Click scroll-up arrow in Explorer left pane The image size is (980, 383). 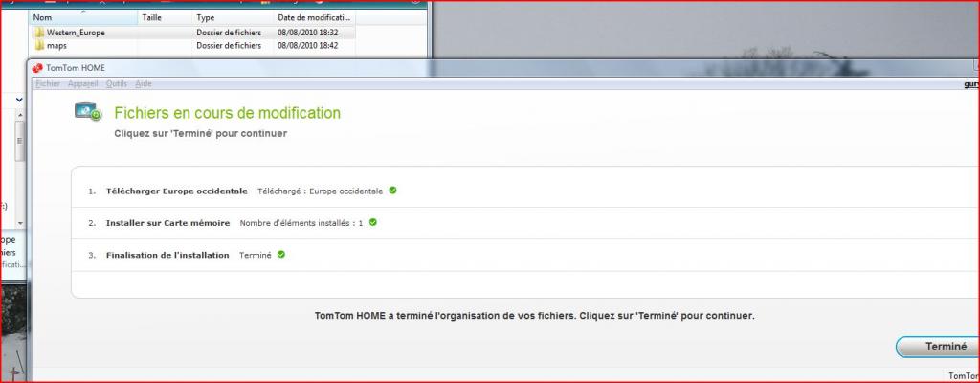click(x=20, y=115)
